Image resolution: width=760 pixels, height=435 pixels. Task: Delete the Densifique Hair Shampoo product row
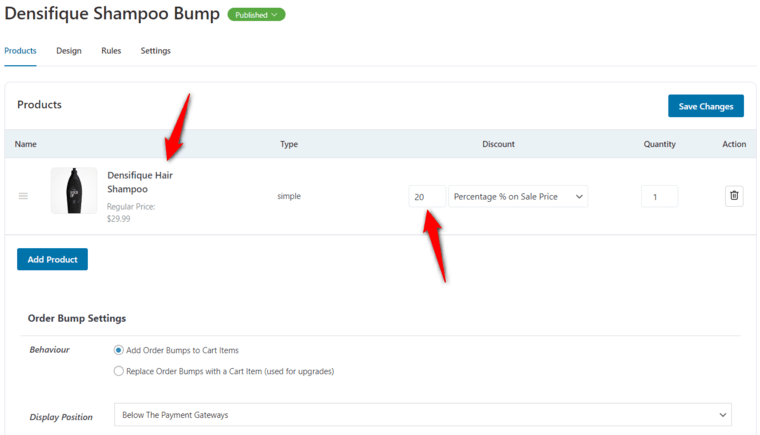pos(734,196)
